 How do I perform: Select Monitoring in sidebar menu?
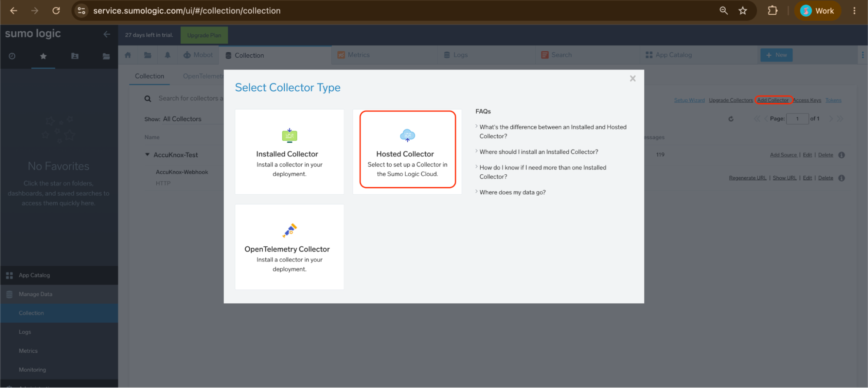[59, 370]
